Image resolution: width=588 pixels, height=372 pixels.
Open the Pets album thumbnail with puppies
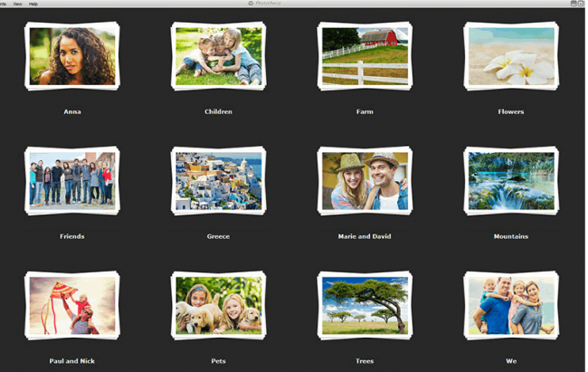click(x=218, y=305)
